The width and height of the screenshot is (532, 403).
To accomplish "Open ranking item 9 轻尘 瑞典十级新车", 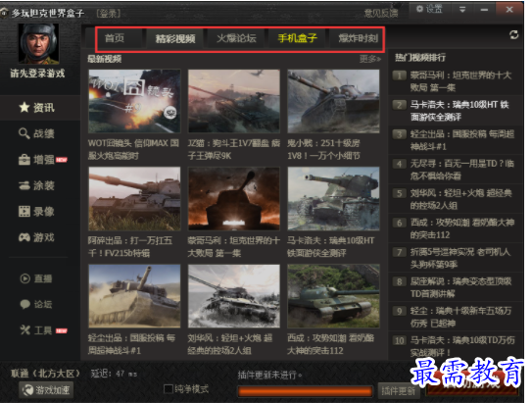I will [456, 317].
